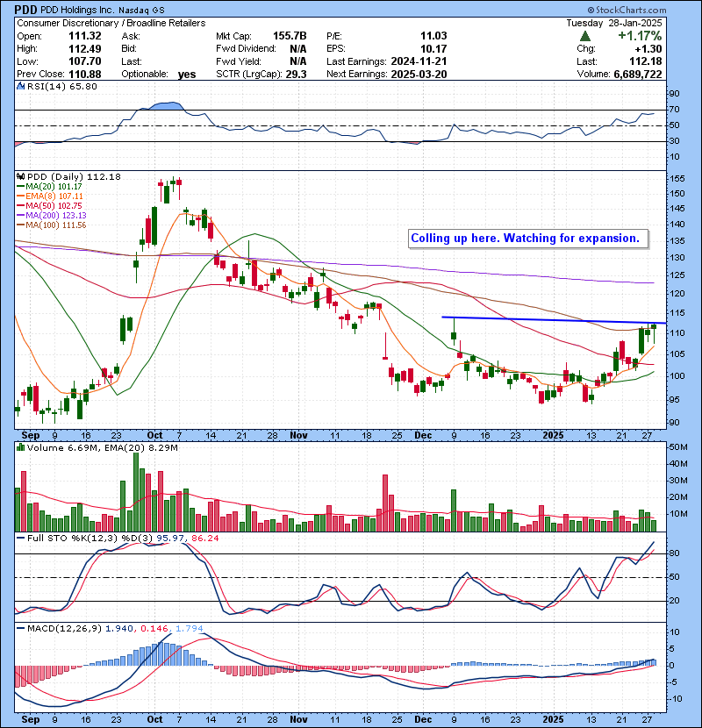Click the RSI(14) indicator icon
This screenshot has width=702, height=728.
point(20,86)
